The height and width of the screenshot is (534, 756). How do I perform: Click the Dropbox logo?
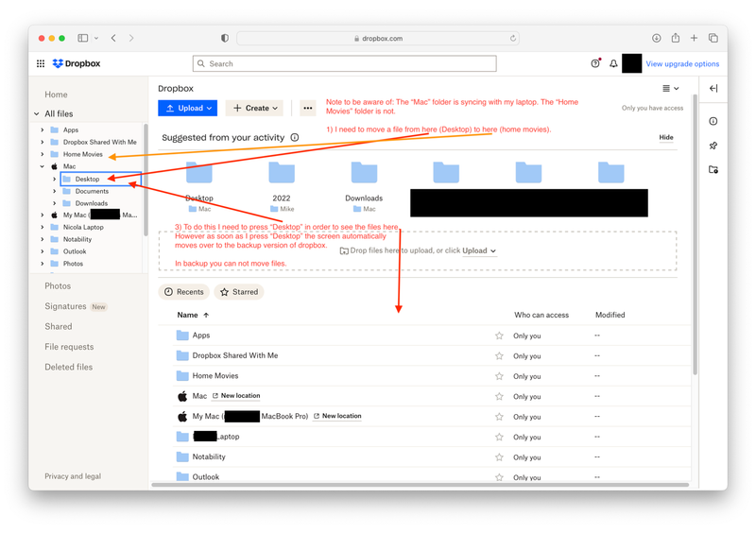point(77,63)
